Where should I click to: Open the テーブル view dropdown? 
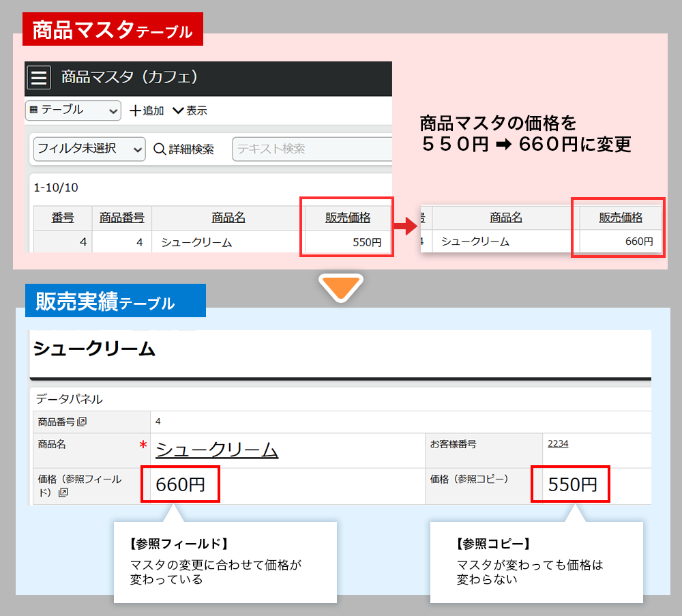(x=73, y=111)
